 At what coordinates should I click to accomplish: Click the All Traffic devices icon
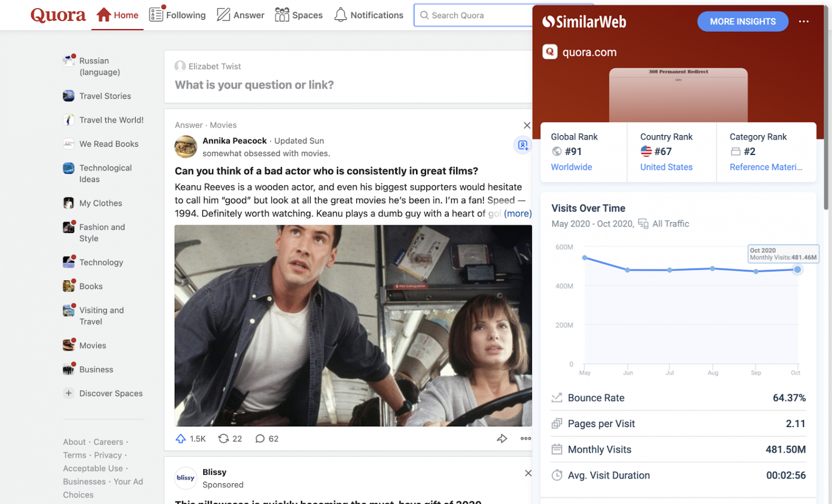click(x=643, y=224)
